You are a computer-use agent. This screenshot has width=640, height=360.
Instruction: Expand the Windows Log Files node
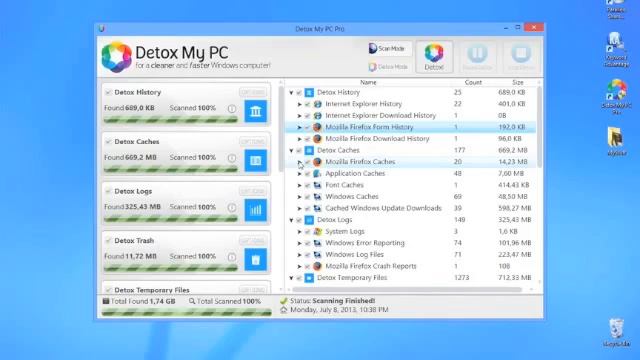tap(300, 255)
